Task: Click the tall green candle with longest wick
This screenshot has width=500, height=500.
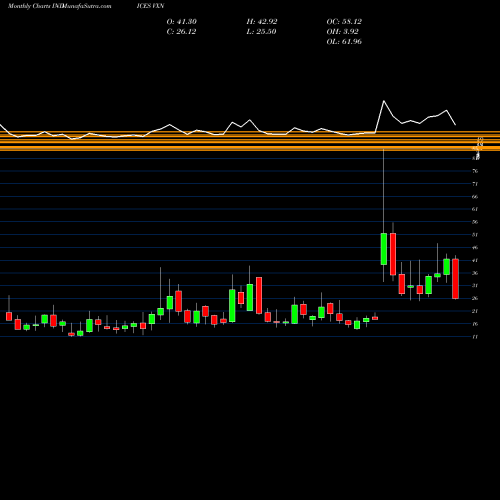Action: click(384, 249)
